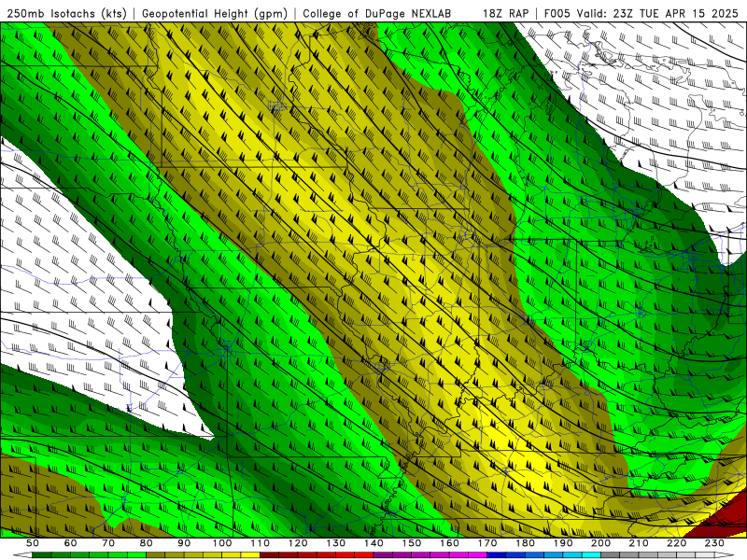Viewport: 747px width, 560px height.
Task: Click the 'F005' forecast hour label
Action: coord(557,14)
